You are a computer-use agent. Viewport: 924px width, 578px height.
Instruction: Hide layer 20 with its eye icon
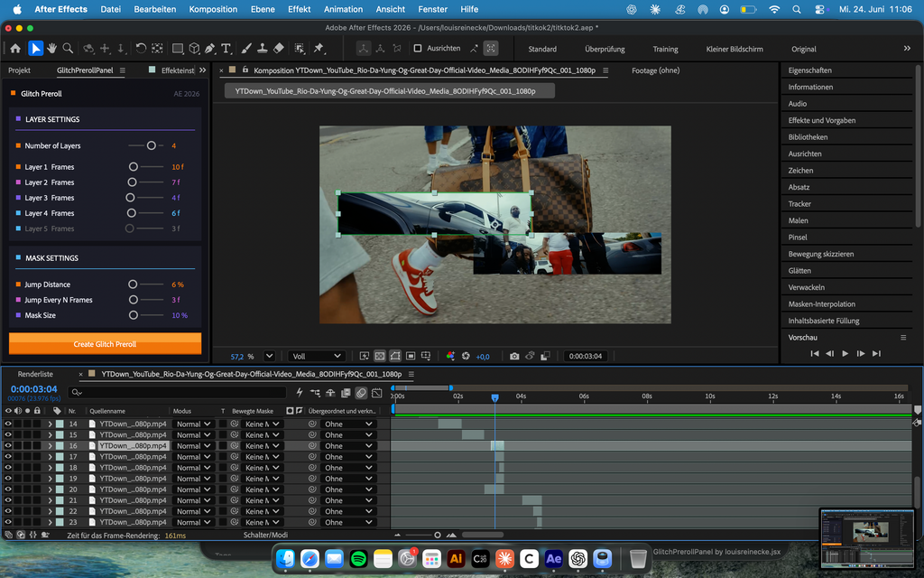(x=8, y=489)
